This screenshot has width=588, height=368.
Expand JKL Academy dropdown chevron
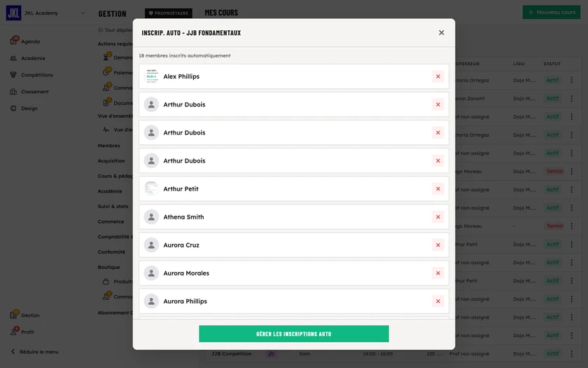[83, 13]
